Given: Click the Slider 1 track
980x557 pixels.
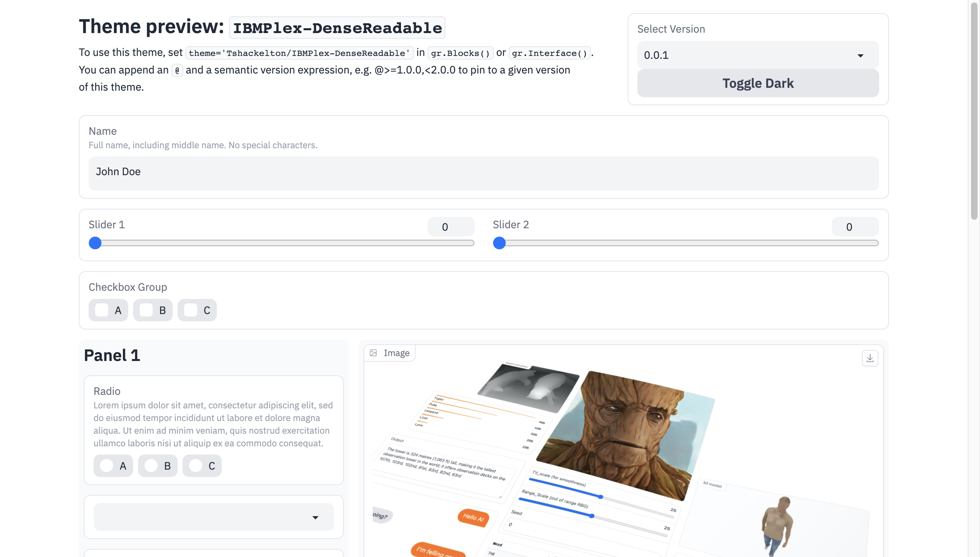Looking at the screenshot, I should point(281,243).
